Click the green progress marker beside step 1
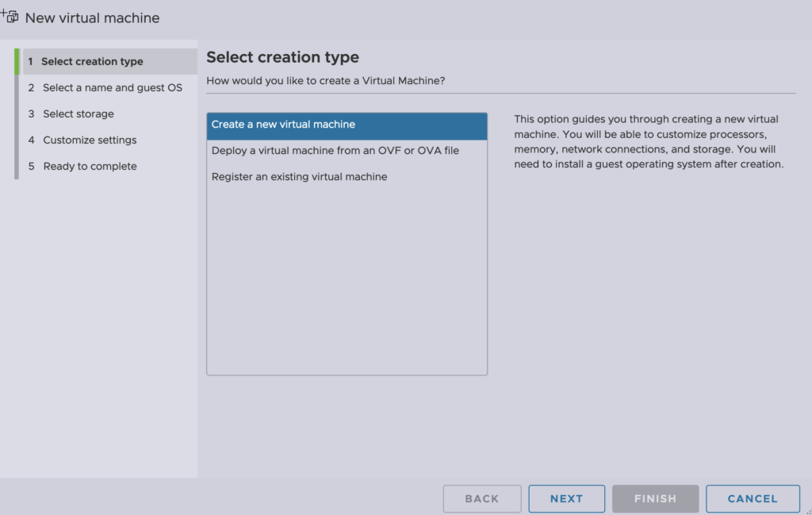Screen dimensions: 812x515 click(x=17, y=62)
